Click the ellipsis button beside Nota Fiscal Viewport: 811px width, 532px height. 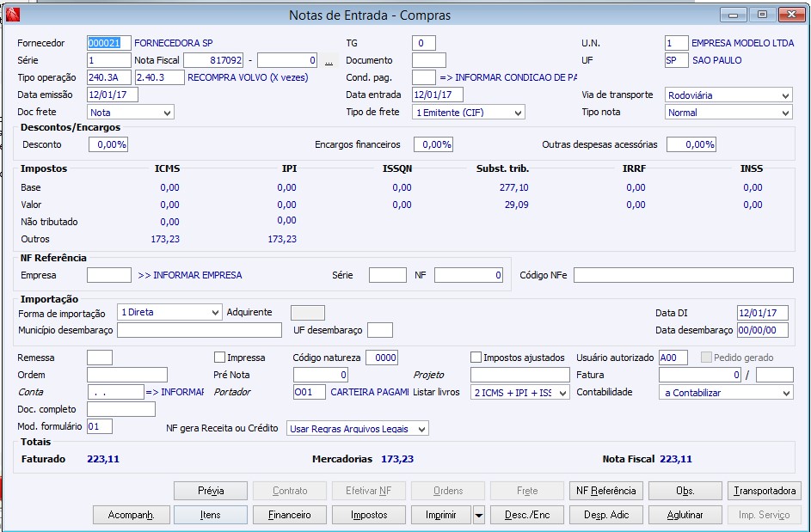[329, 61]
